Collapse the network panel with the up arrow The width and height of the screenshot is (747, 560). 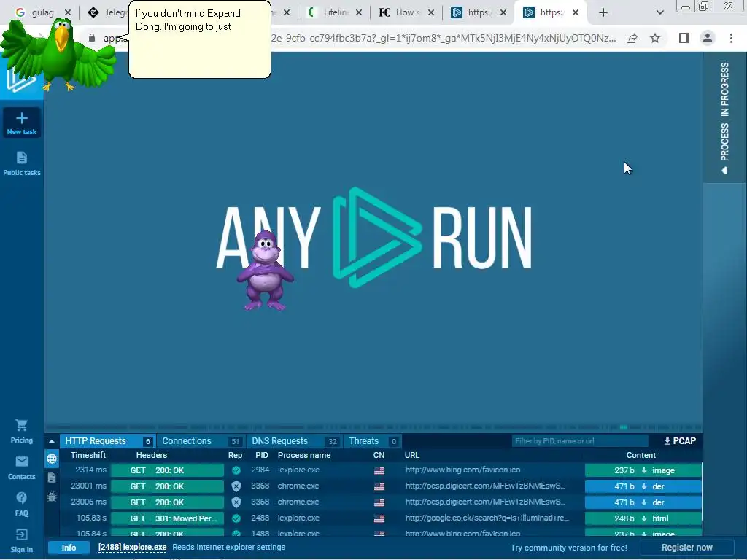(x=52, y=441)
